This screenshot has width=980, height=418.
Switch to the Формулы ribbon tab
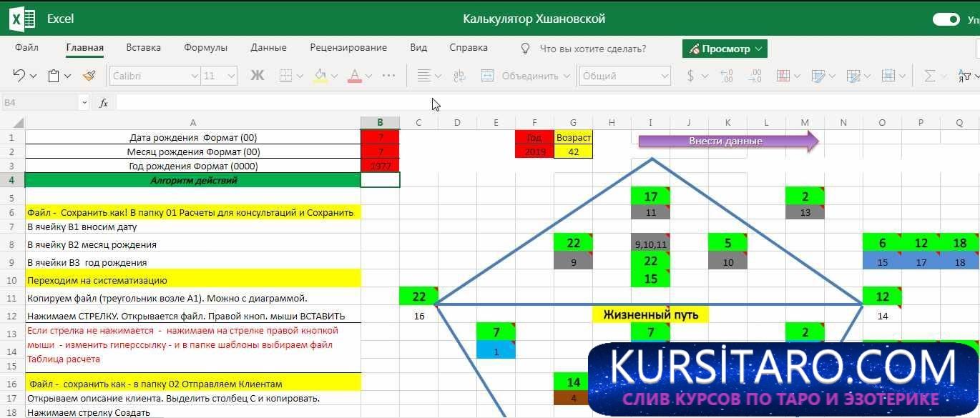(205, 48)
